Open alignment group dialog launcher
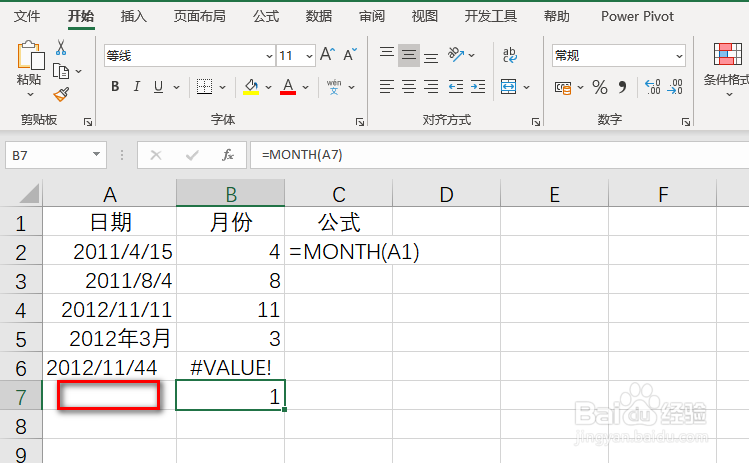This screenshot has height=463, width=749. (535, 122)
